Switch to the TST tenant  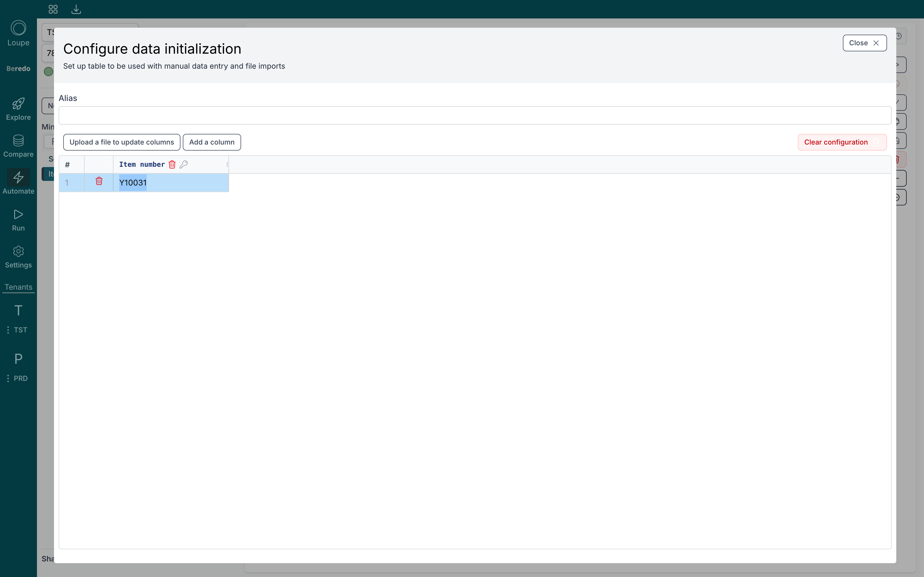18,311
